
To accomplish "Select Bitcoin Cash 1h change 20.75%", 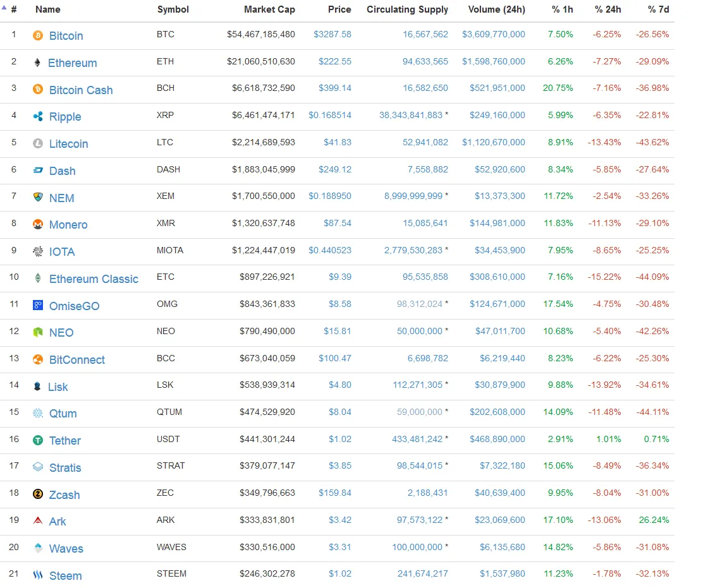I will point(558,88).
